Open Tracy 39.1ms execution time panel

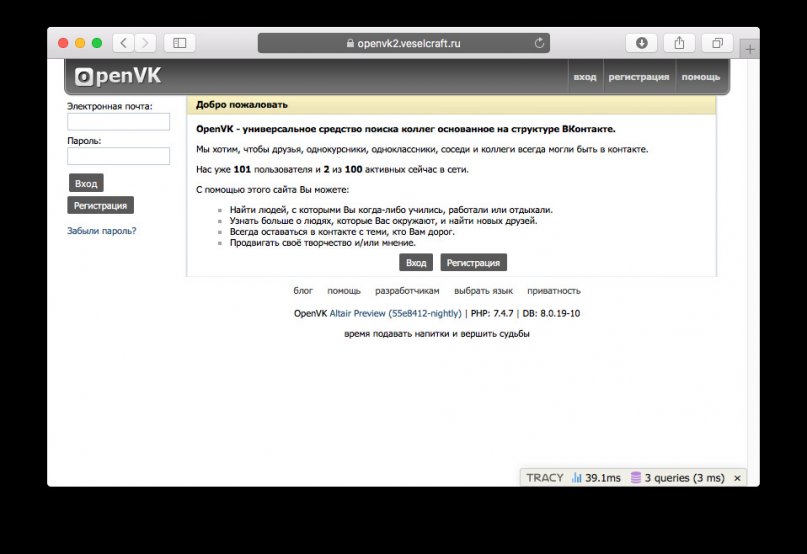[596, 478]
